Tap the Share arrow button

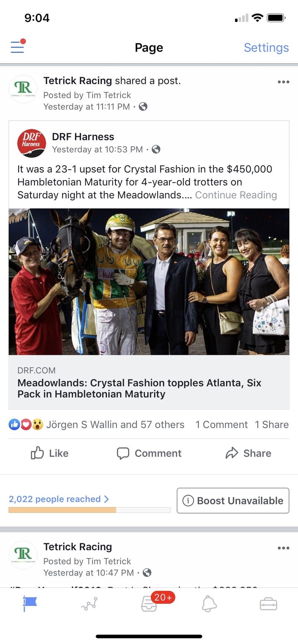[x=248, y=453]
